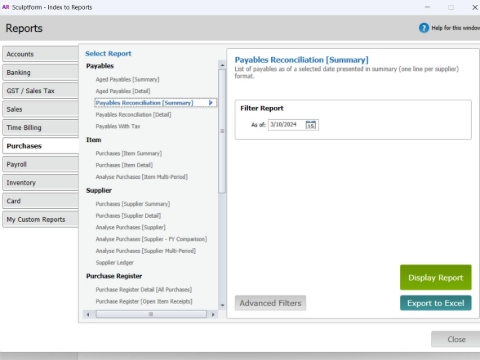The height and width of the screenshot is (360, 480).
Task: Open the GST / Sales Tax tab
Action: coord(40,91)
